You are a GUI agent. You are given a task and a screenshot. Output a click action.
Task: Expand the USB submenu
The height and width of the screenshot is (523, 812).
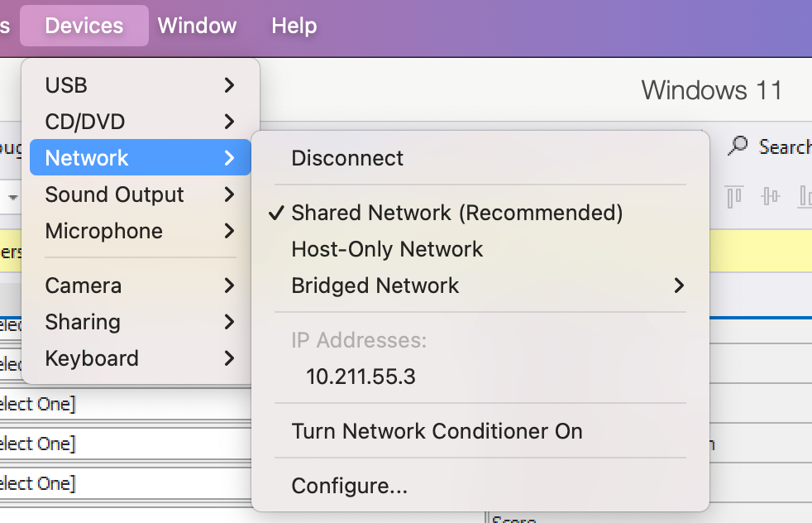pos(141,85)
